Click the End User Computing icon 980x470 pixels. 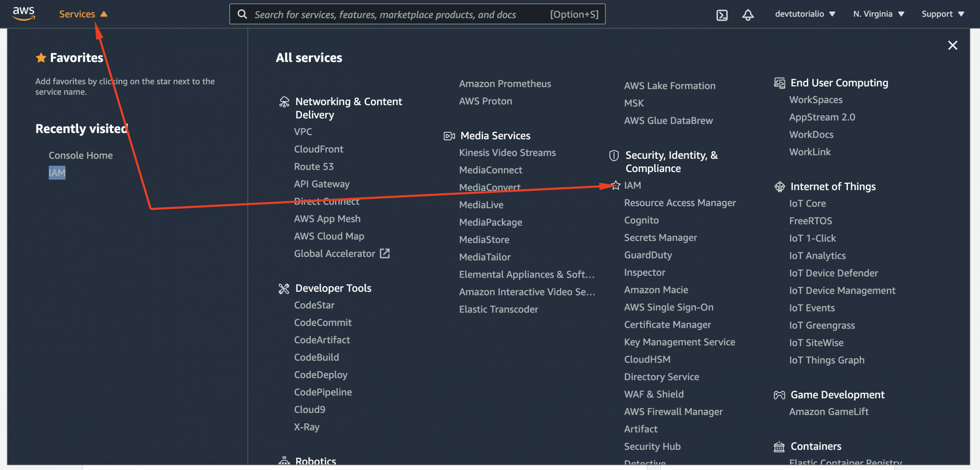point(779,83)
